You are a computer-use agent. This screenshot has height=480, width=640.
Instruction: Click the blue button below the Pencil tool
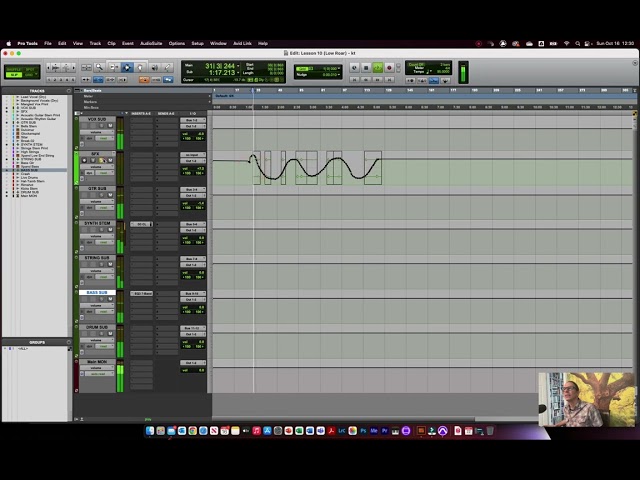coord(168,80)
